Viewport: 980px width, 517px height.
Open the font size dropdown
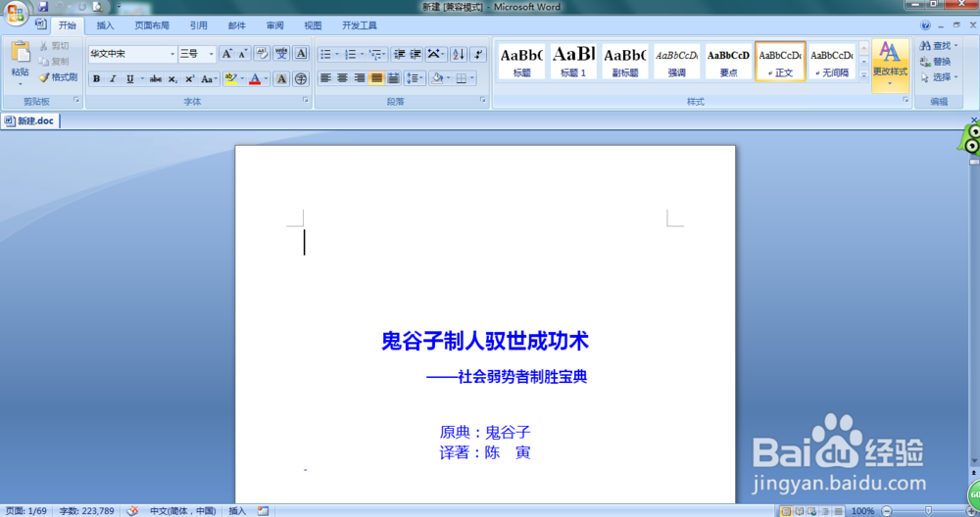(212, 54)
